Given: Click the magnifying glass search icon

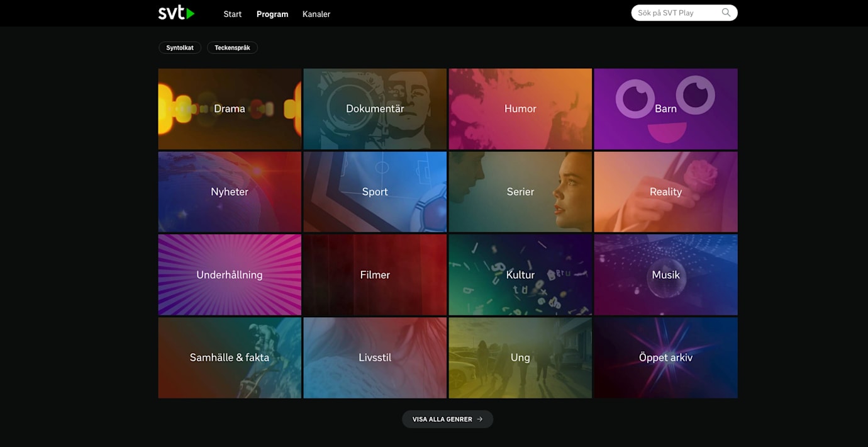Looking at the screenshot, I should (726, 13).
